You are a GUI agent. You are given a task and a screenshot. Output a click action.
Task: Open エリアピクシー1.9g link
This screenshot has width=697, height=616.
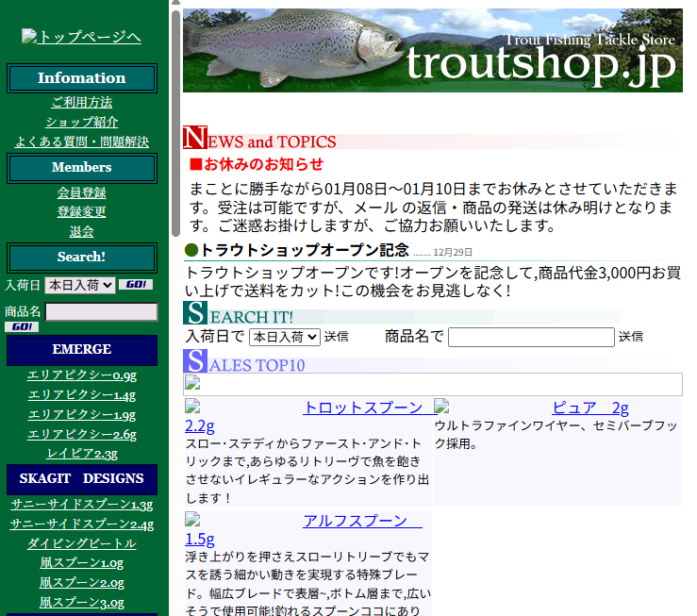82,414
